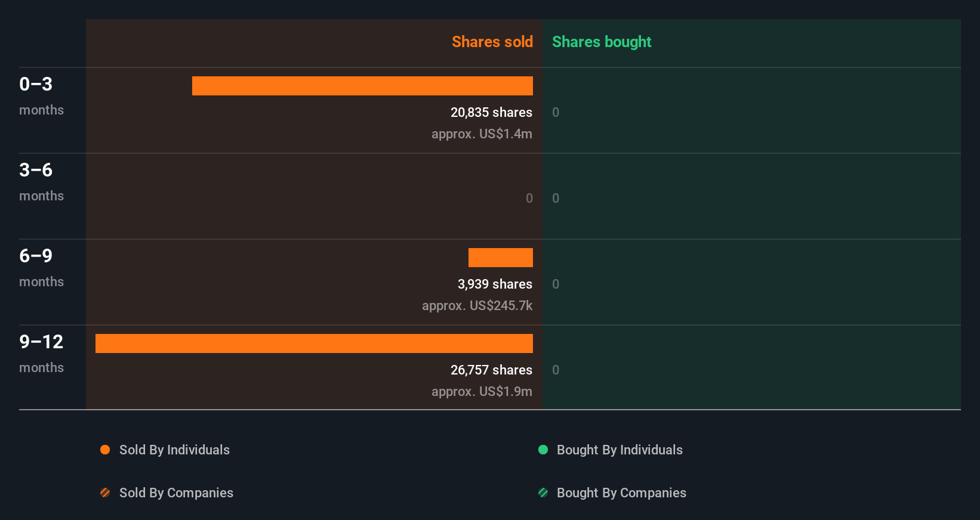The width and height of the screenshot is (980, 520).
Task: Click the approx. US$1.9m label
Action: point(482,392)
